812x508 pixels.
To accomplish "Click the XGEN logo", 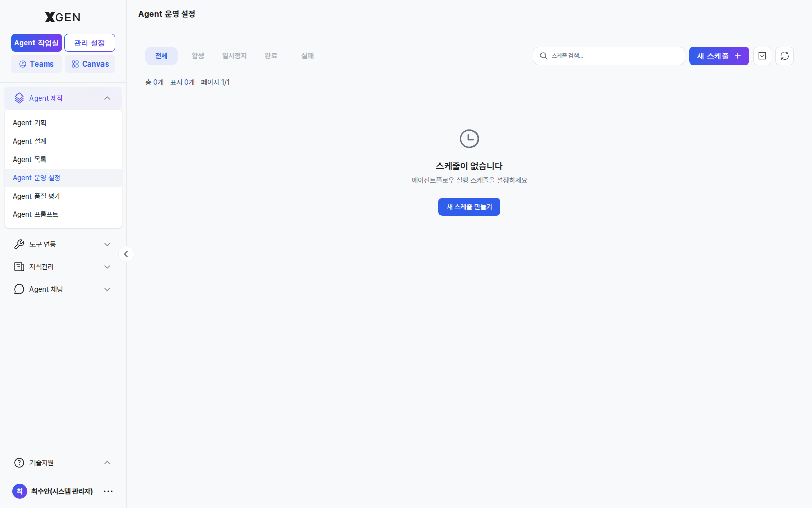I will (63, 17).
